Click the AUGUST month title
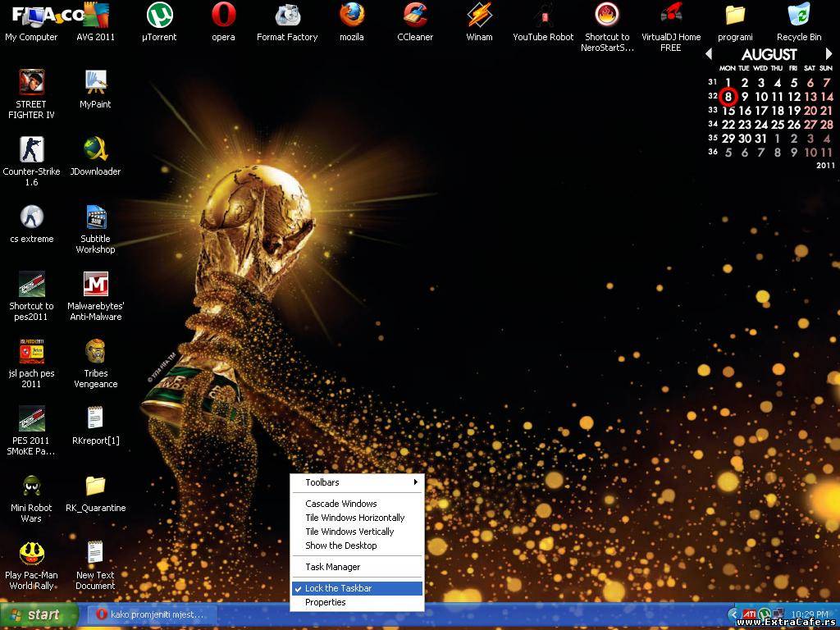 tap(769, 54)
